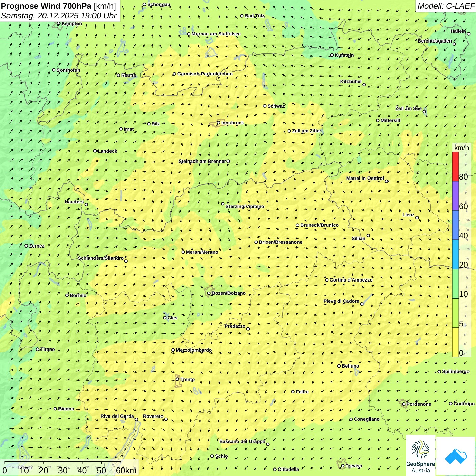Click the 'Nauders' label
The image size is (476, 476).
point(74,202)
